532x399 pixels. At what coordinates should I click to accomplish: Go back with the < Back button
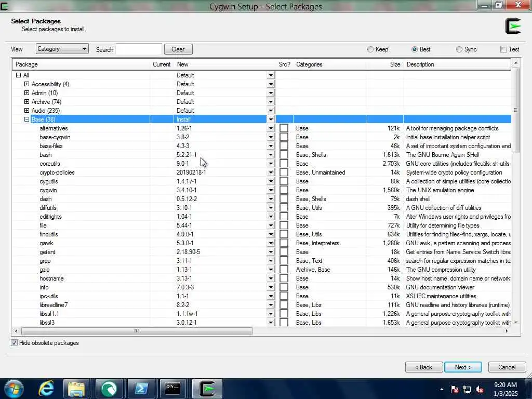(424, 367)
